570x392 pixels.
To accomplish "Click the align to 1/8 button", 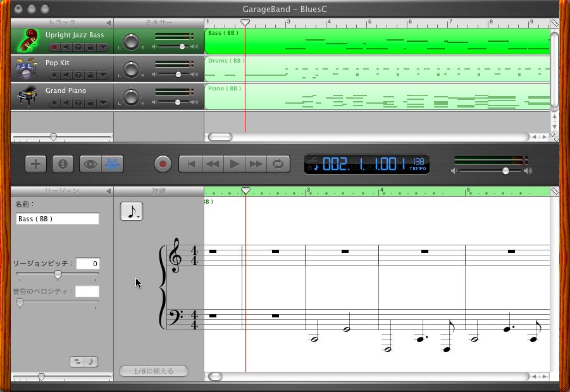I will (x=153, y=371).
